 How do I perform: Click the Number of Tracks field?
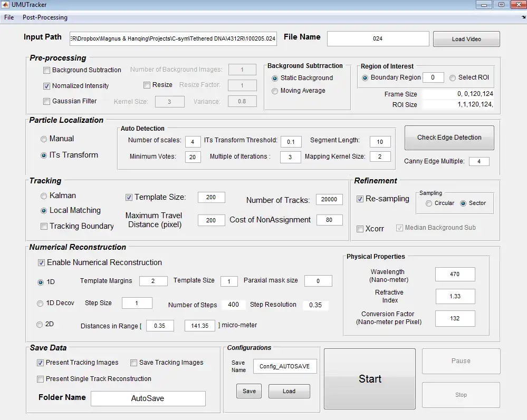point(329,199)
